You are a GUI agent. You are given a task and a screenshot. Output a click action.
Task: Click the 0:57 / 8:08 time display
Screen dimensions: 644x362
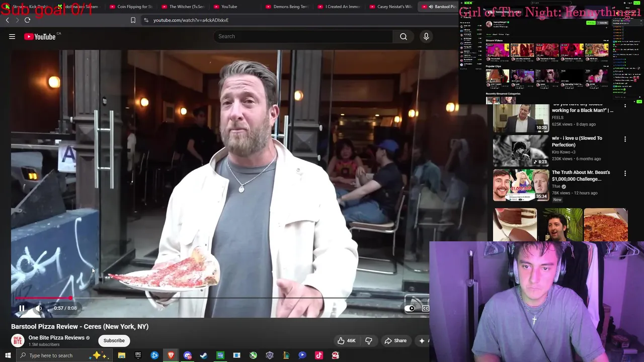click(65, 308)
